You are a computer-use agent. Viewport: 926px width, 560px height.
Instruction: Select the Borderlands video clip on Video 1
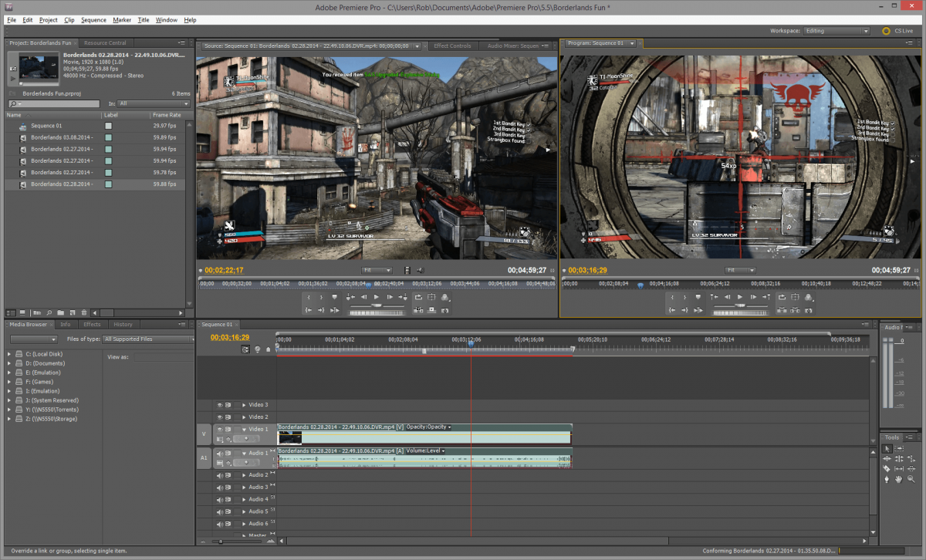point(424,433)
